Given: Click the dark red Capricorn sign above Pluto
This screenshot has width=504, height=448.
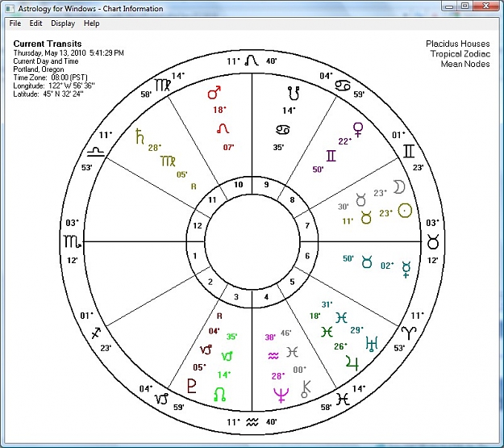Looking at the screenshot, I should (x=206, y=350).
